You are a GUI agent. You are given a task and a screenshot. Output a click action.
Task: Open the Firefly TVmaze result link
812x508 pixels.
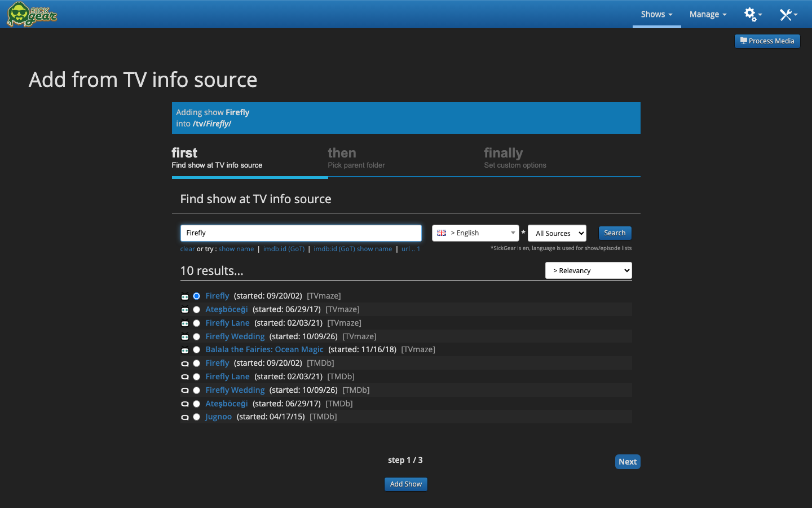(217, 296)
